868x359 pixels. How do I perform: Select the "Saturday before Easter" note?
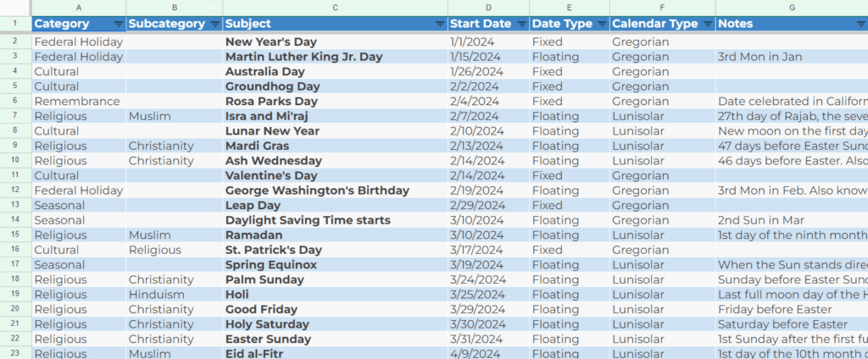[792, 324]
